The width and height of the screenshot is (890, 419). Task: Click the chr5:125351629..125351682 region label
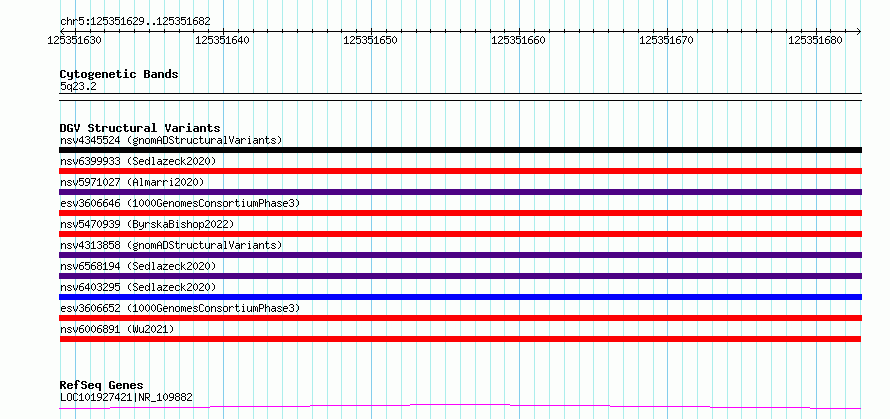(135, 21)
